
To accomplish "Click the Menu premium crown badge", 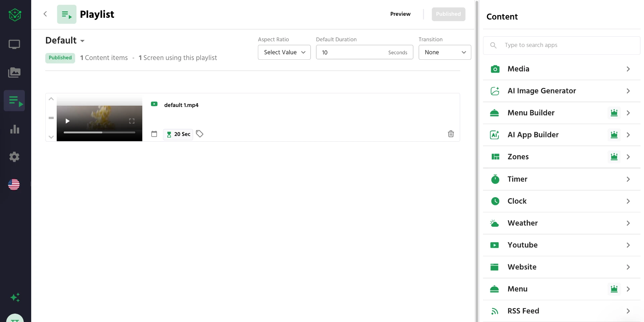I will tap(614, 289).
